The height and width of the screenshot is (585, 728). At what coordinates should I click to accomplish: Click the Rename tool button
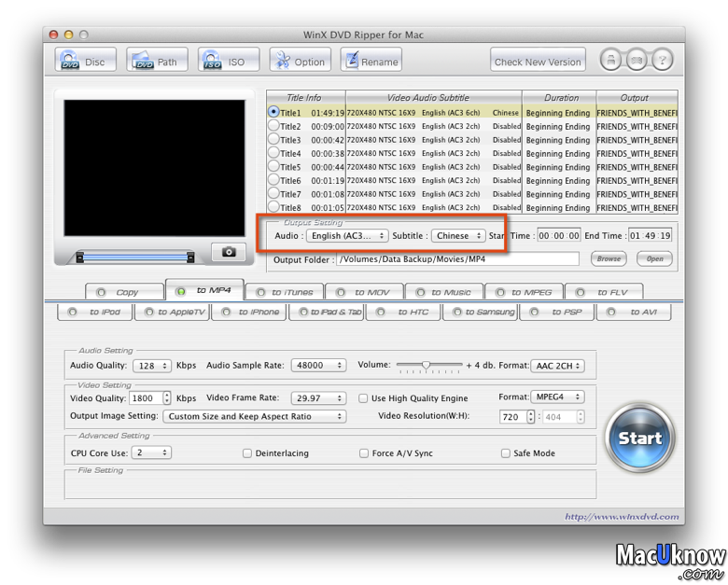371,62
